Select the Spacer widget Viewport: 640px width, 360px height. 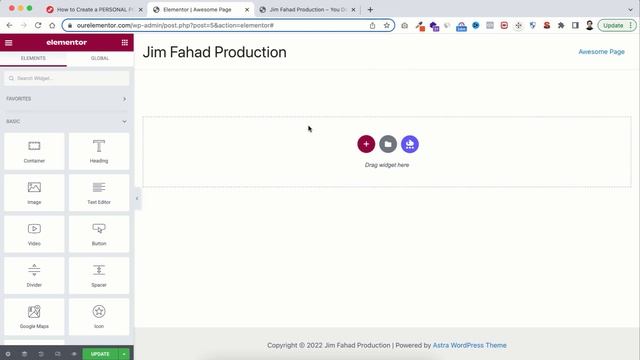(99, 276)
